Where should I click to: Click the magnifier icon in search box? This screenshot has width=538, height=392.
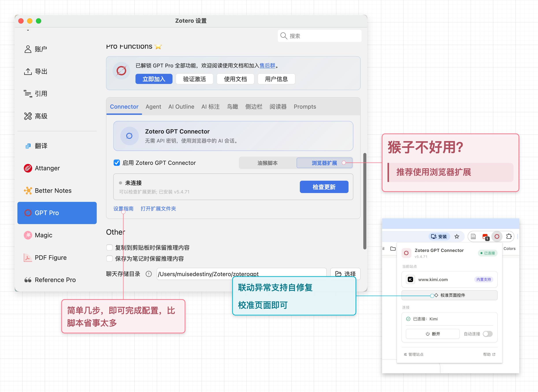coord(284,36)
